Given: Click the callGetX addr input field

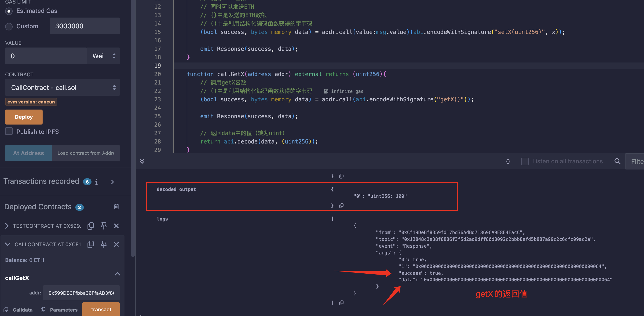Looking at the screenshot, I should pyautogui.click(x=81, y=293).
